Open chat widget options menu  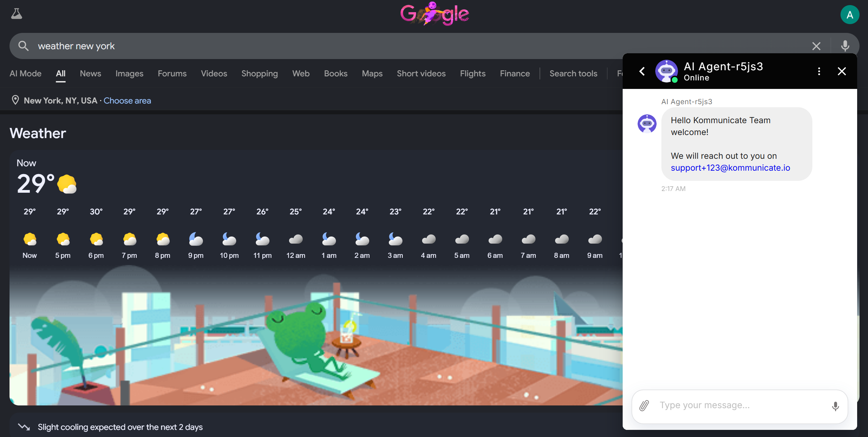(x=819, y=71)
